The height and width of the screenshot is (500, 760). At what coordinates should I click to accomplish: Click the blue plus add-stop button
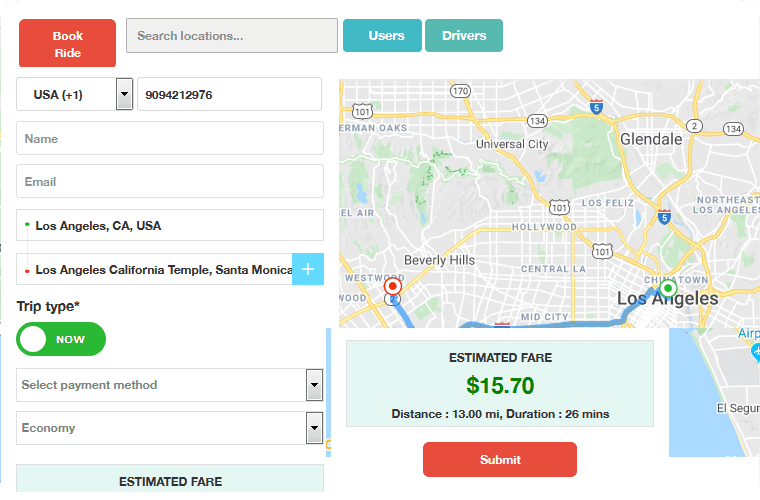[308, 269]
